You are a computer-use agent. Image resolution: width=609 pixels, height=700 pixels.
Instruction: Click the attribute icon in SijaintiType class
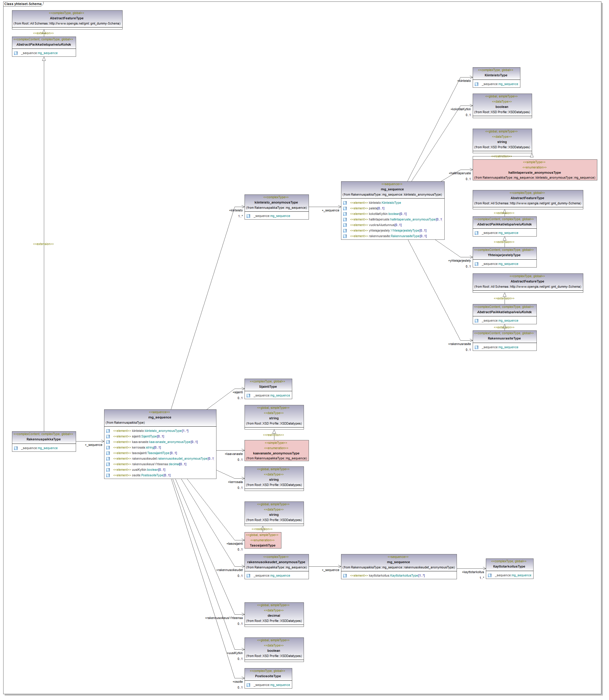point(248,396)
